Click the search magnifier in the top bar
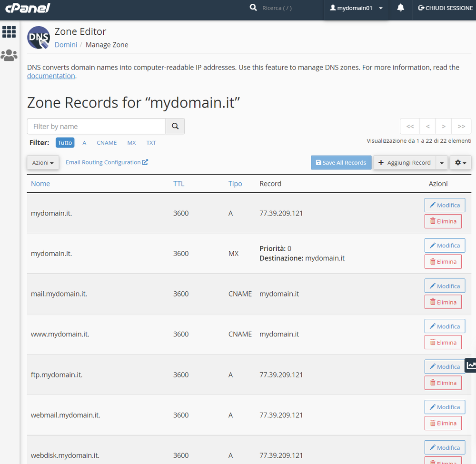The width and height of the screenshot is (476, 464). click(253, 8)
